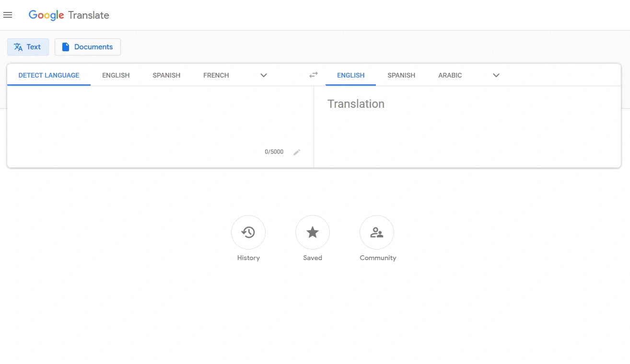Viewport: 630px width, 364px height.
Task: Enable Detect language for source text
Action: click(48, 75)
